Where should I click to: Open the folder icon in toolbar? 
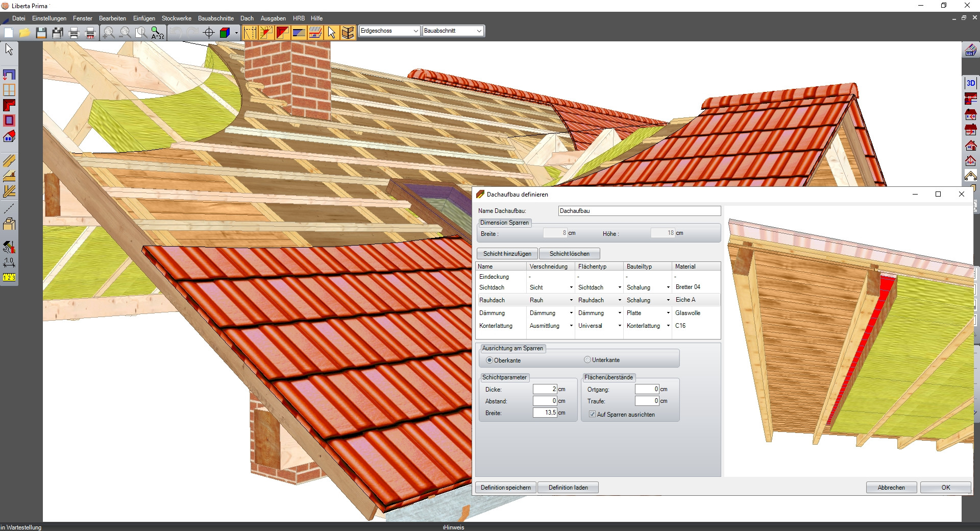point(24,33)
